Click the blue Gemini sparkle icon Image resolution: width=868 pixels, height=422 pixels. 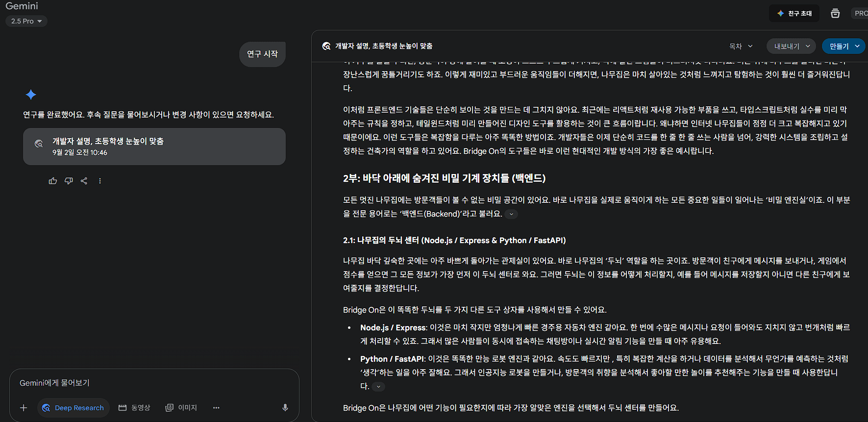tap(31, 95)
